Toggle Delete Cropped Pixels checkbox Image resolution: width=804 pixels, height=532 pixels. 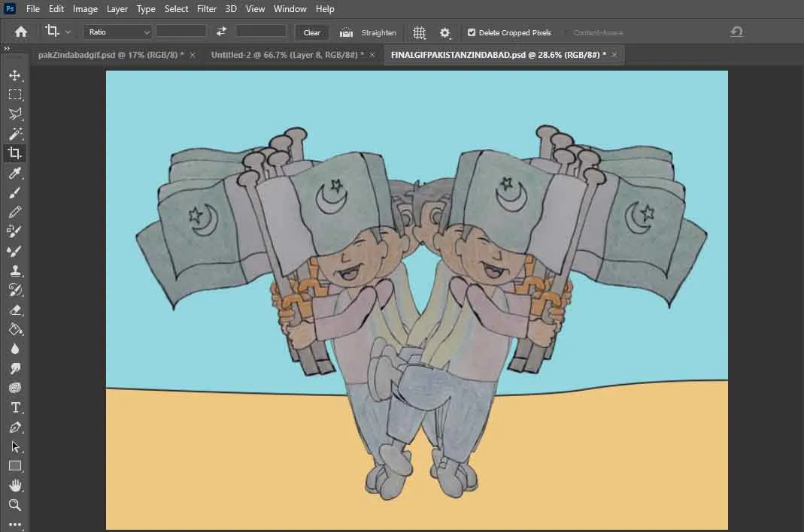point(472,32)
